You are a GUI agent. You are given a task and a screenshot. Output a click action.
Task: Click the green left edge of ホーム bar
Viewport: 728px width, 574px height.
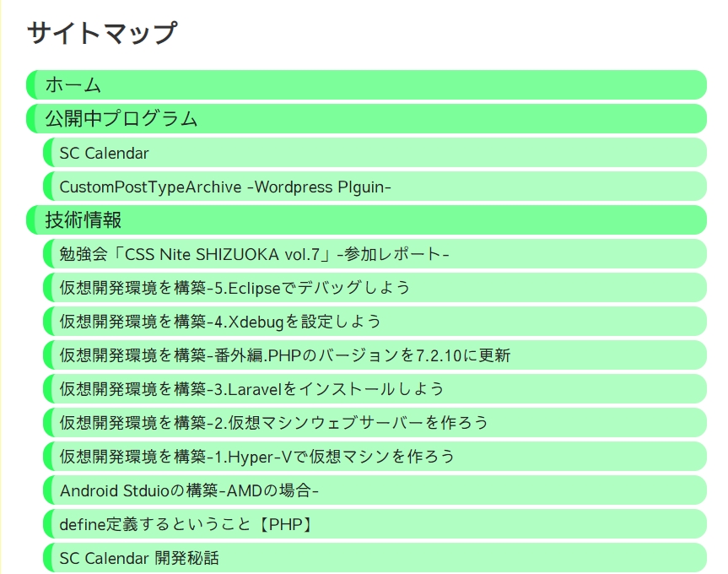pos(30,85)
